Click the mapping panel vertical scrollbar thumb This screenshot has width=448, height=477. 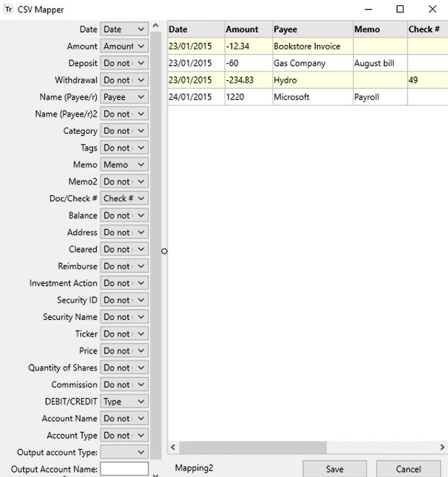point(155,246)
